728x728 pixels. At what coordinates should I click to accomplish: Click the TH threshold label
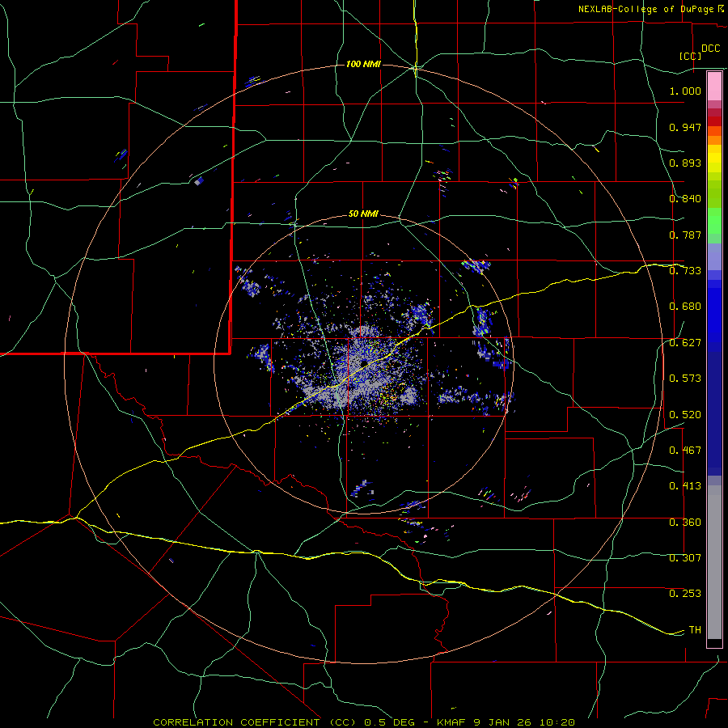point(695,630)
